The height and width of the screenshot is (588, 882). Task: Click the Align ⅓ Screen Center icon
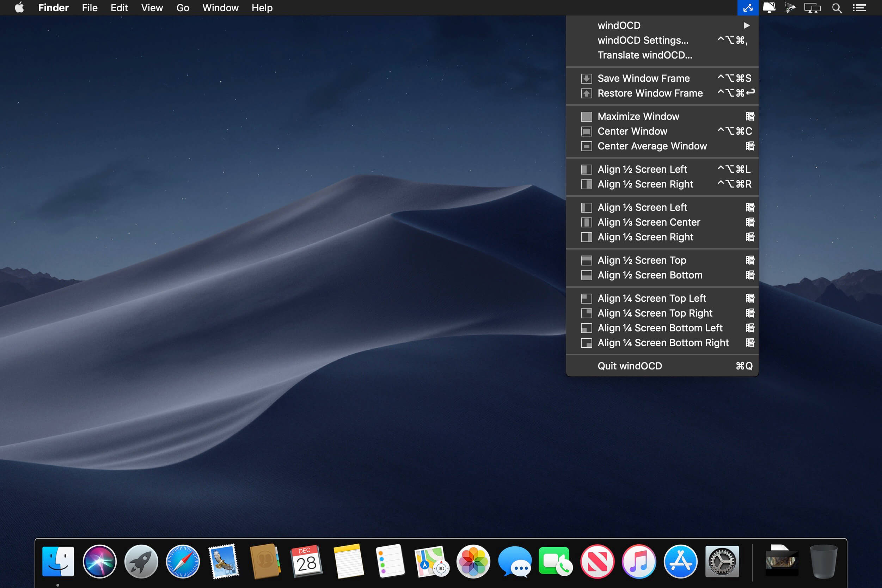coord(586,222)
